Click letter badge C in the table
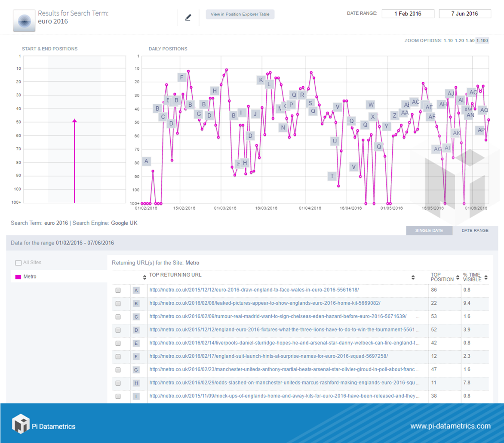 click(136, 317)
